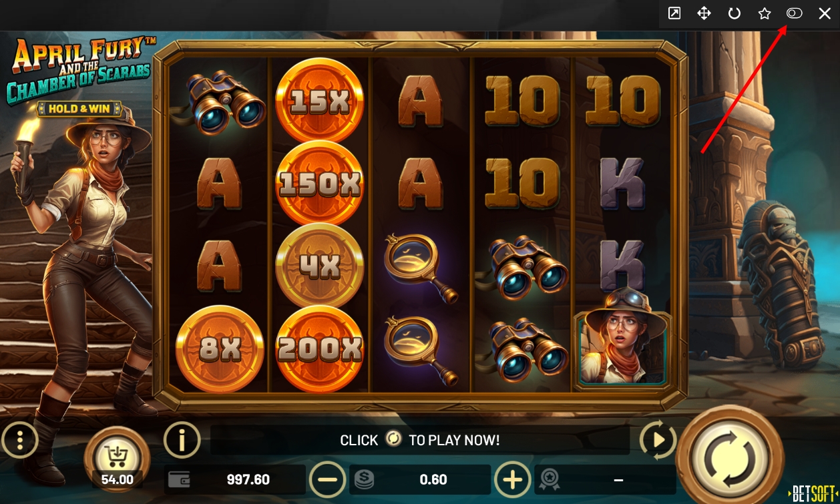Open the game info paytable
The width and height of the screenshot is (840, 504).
tap(182, 440)
